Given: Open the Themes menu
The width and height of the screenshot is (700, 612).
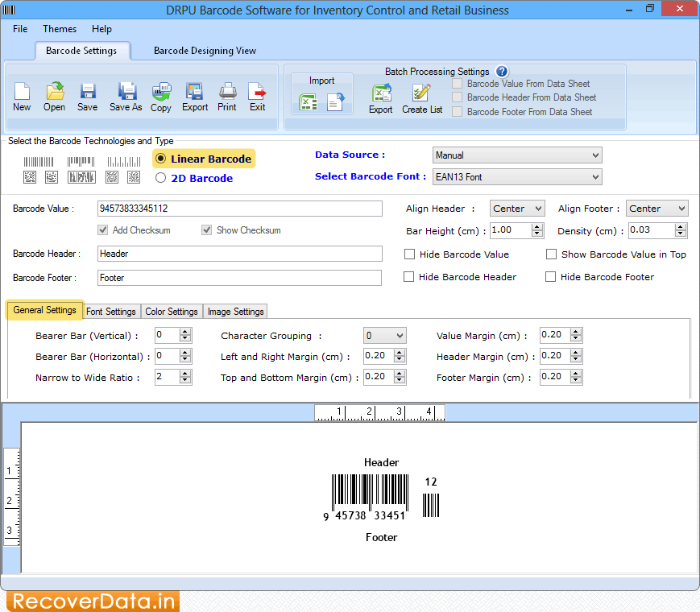Looking at the screenshot, I should [x=59, y=28].
